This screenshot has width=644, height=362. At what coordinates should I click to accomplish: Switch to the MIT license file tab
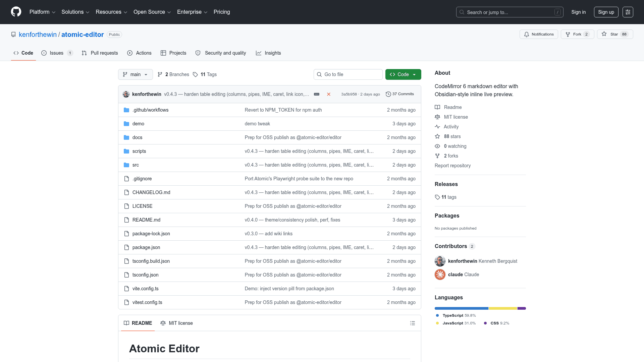pyautogui.click(x=177, y=323)
